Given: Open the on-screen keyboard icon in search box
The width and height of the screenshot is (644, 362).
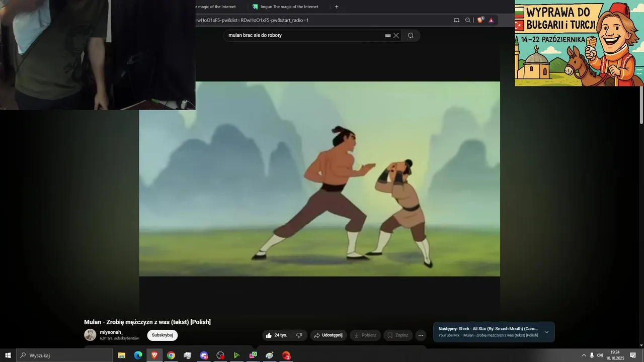Looking at the screenshot, I should click(x=388, y=36).
